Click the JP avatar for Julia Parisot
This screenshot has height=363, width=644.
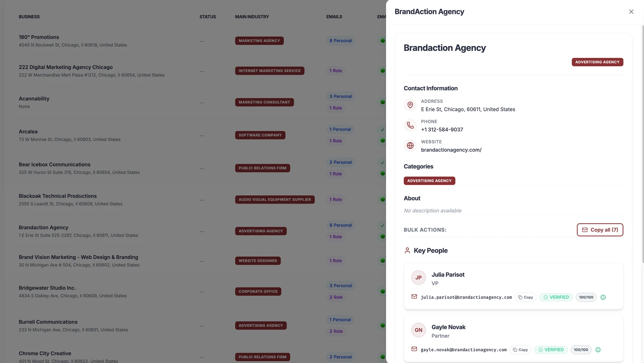click(418, 278)
